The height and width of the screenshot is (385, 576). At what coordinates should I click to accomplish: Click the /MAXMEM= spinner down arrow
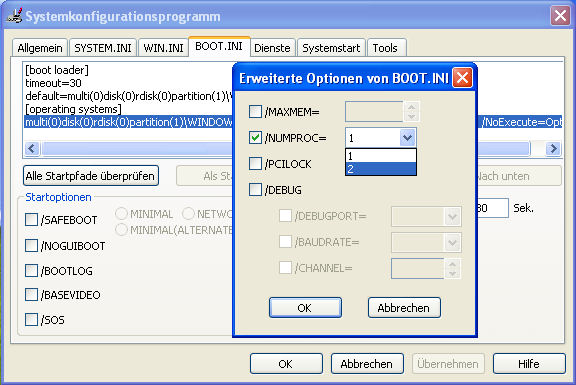pos(411,116)
